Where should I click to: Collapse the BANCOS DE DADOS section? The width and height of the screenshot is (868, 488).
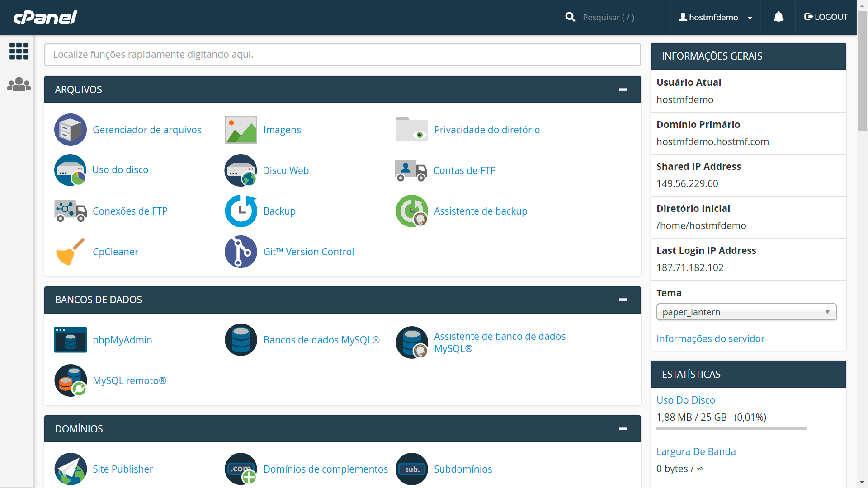(x=623, y=300)
